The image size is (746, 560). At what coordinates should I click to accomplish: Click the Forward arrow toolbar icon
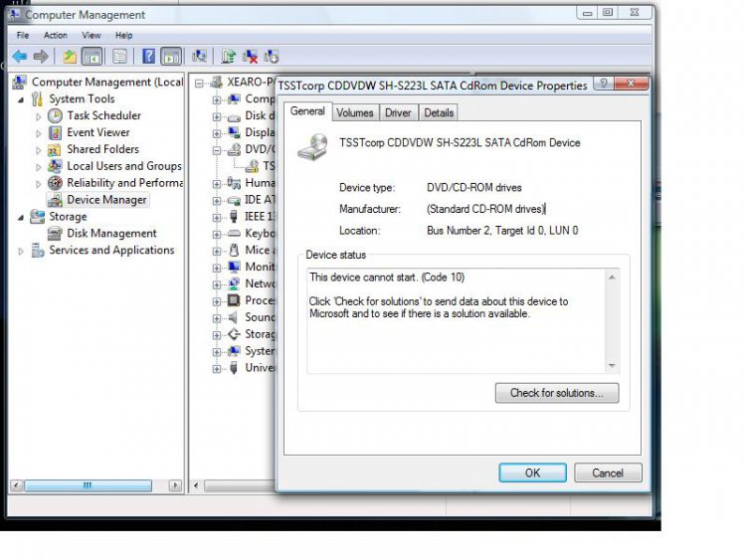(x=41, y=57)
